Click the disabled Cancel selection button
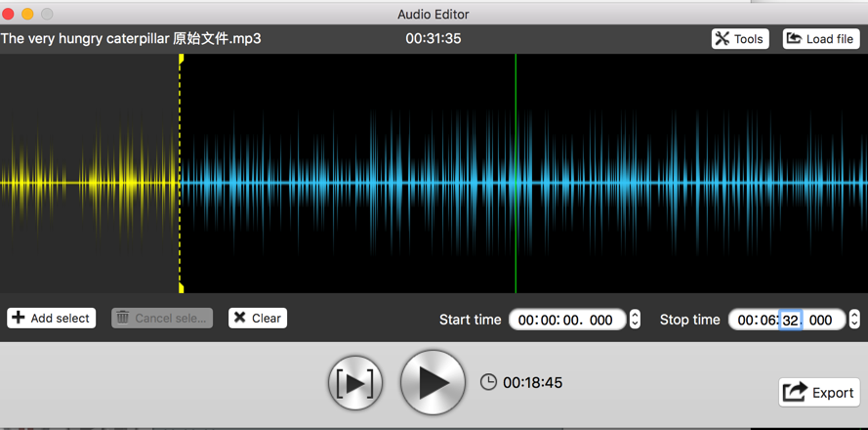Image resolution: width=868 pixels, height=430 pixels. [x=162, y=318]
